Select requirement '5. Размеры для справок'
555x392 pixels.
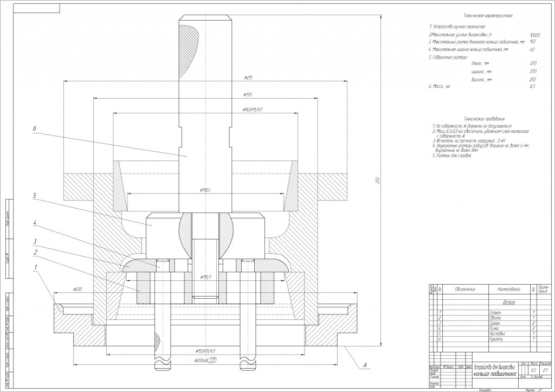451,156
